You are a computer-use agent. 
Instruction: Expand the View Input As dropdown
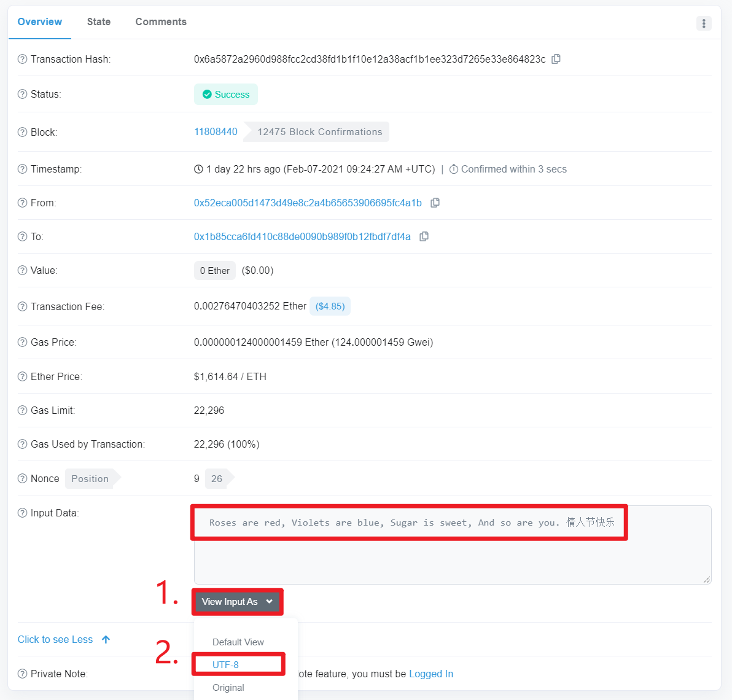point(237,602)
